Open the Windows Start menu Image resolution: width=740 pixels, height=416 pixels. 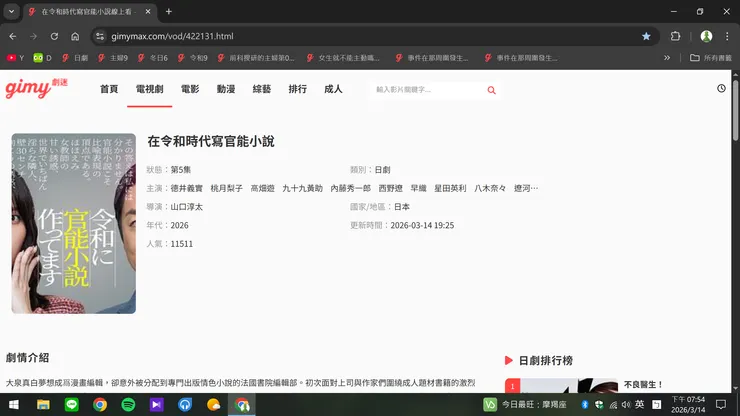[14, 405]
